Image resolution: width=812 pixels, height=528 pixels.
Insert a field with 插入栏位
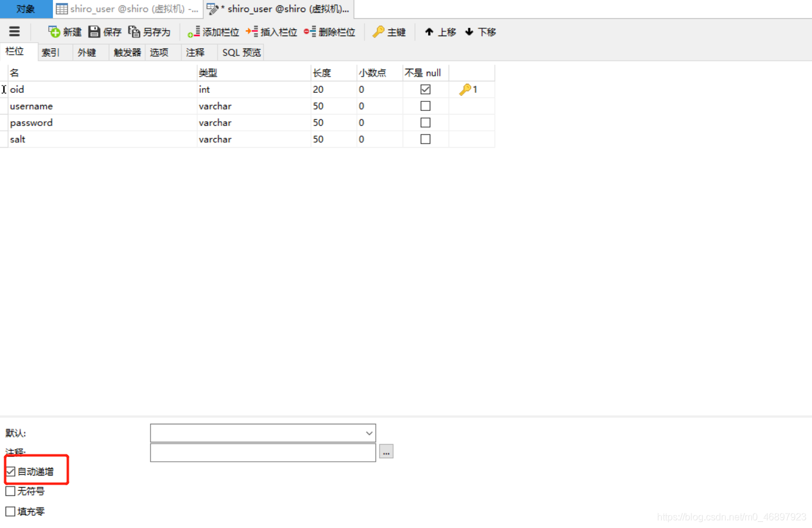pos(271,32)
